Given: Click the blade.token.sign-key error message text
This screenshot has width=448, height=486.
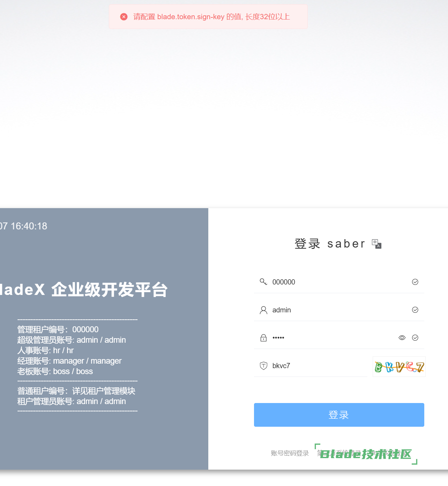Looking at the screenshot, I should [211, 17].
